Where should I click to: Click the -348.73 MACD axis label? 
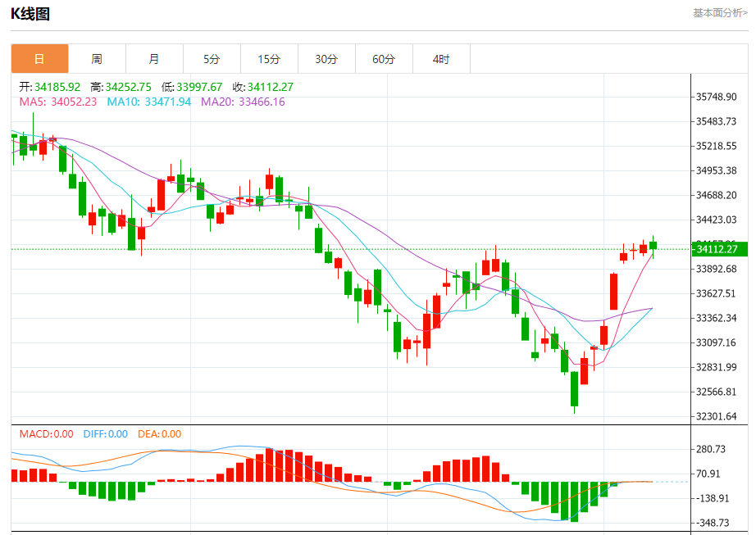(712, 523)
